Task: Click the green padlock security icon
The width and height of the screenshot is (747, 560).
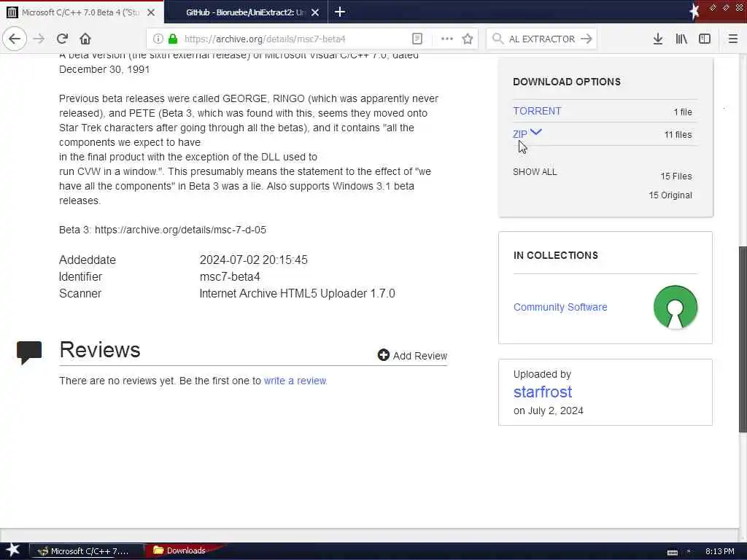Action: (173, 39)
